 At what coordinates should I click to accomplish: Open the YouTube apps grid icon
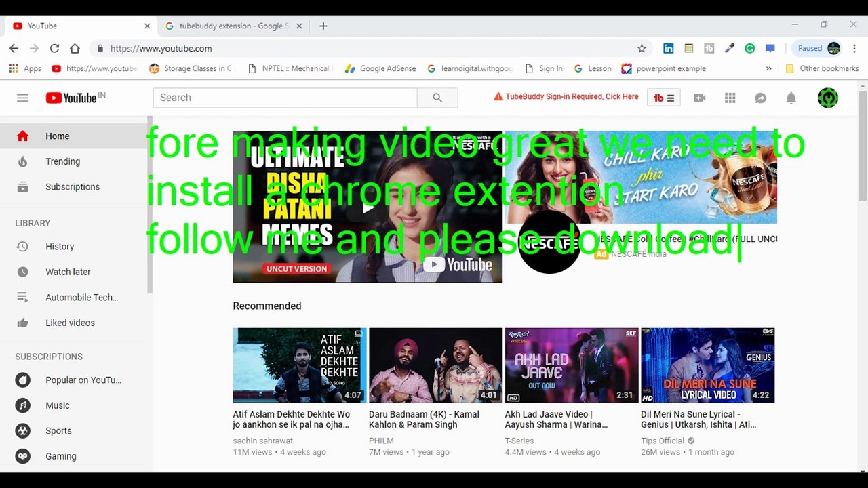730,98
